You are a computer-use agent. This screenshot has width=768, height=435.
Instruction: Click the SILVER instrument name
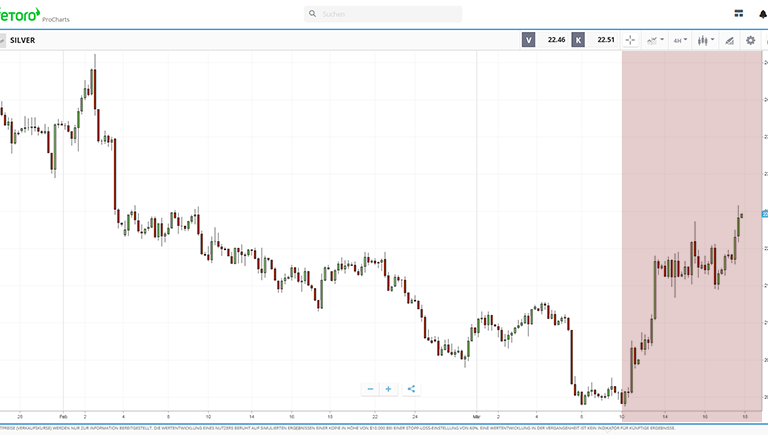pyautogui.click(x=22, y=40)
